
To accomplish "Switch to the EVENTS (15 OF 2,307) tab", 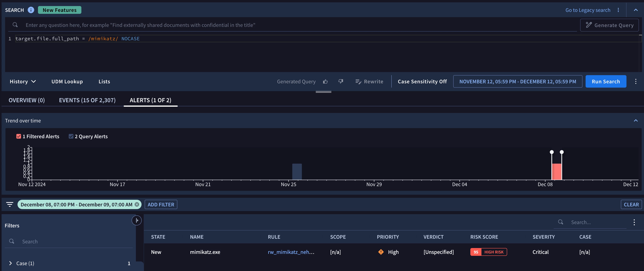I will 87,100.
